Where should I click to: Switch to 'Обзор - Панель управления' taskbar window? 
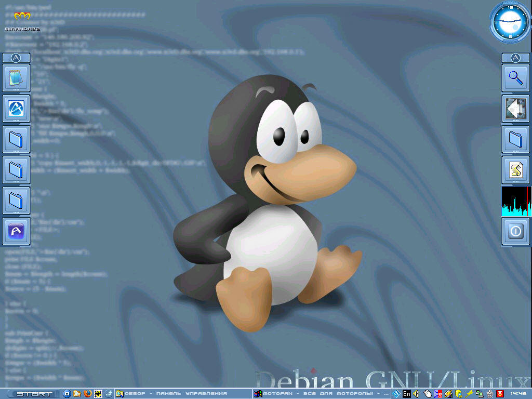pos(183,394)
